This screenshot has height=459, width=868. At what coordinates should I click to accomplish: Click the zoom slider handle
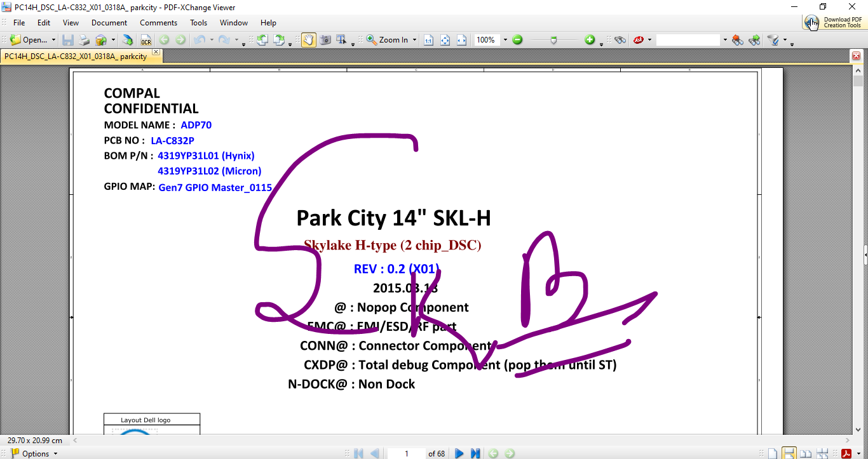click(554, 40)
